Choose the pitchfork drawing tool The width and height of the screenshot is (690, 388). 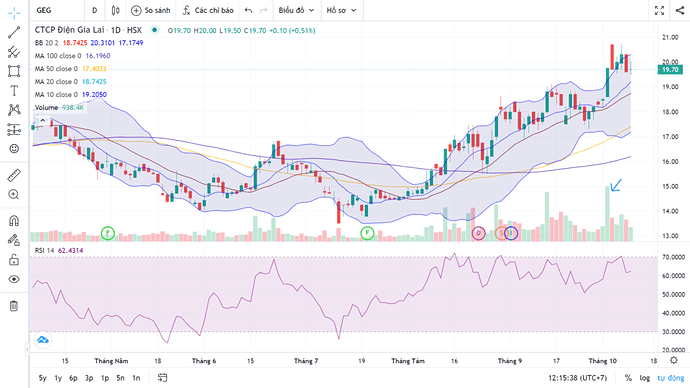tap(14, 52)
